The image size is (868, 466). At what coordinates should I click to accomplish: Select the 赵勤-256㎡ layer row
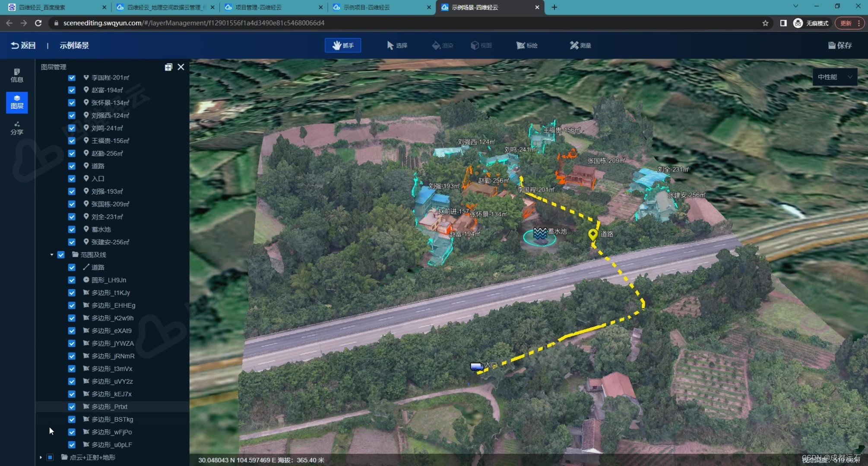(x=112, y=153)
